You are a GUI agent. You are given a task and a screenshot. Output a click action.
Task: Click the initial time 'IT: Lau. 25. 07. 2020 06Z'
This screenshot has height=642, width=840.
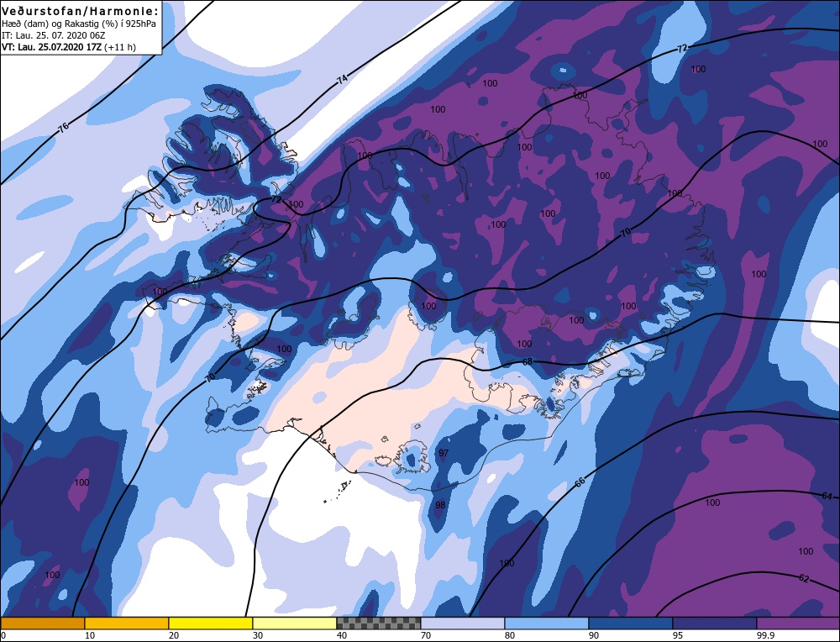coord(54,35)
